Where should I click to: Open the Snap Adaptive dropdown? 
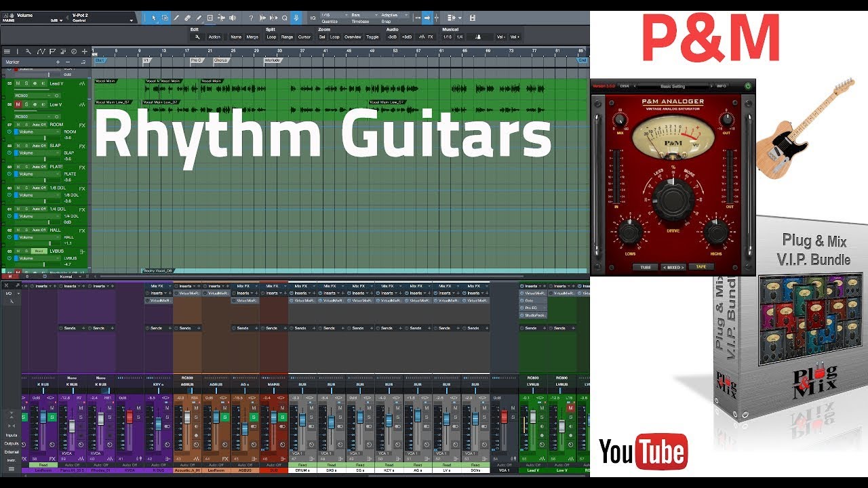point(394,15)
